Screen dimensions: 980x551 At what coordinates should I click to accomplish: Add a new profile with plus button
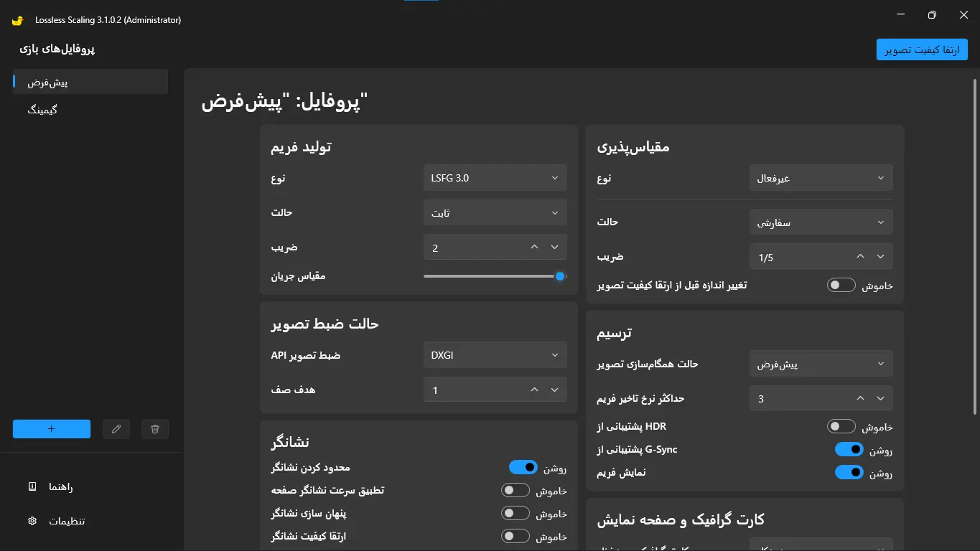coord(52,429)
